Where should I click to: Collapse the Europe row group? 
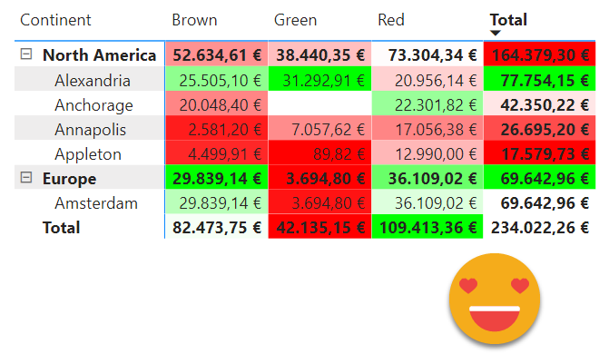pos(25,178)
